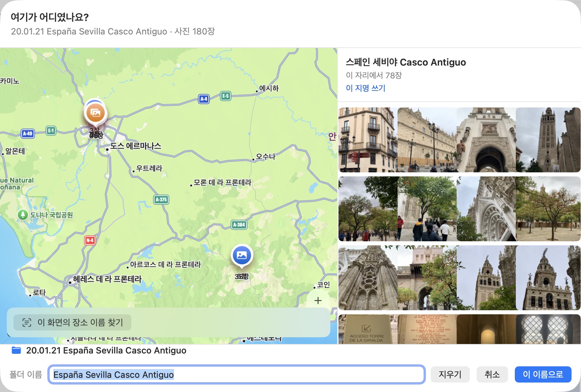Click the blue folder icon beside folder path
Viewport: 581px width, 392px height.
click(16, 350)
